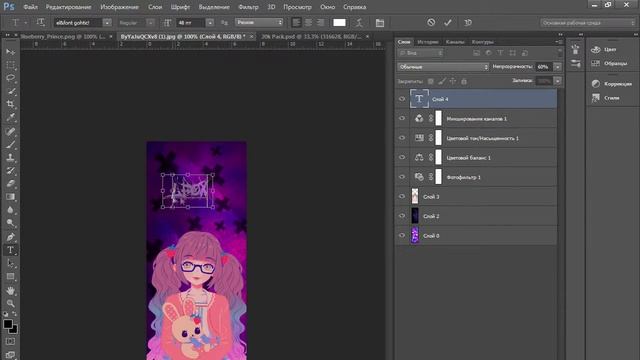This screenshot has width=640, height=360.
Task: Open the Образцы collapsed panel
Action: click(x=609, y=63)
